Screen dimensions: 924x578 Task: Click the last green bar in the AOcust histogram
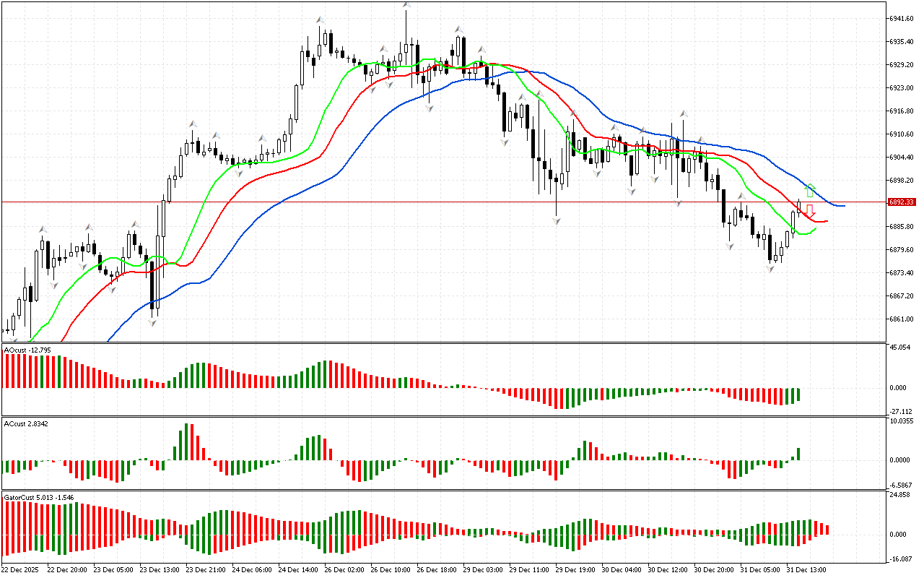point(798,394)
